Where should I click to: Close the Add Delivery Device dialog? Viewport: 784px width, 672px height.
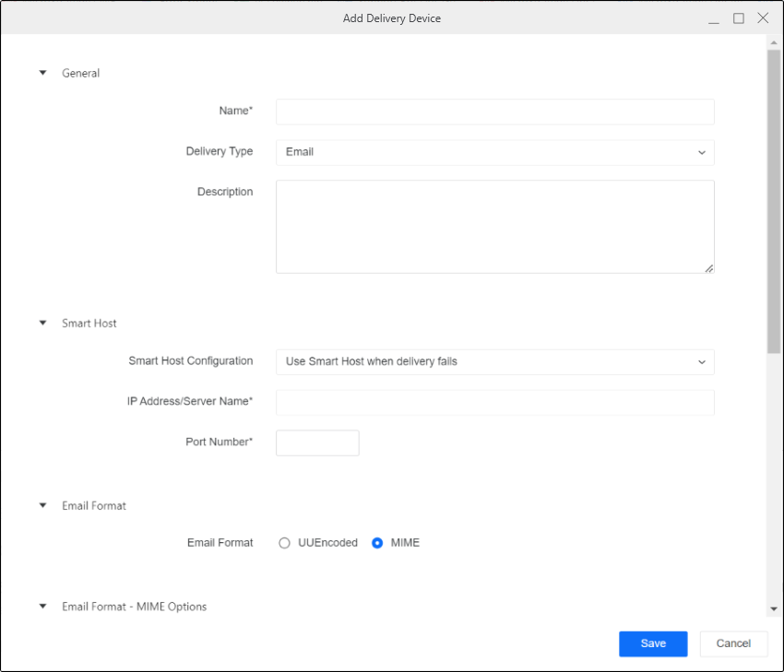[763, 18]
